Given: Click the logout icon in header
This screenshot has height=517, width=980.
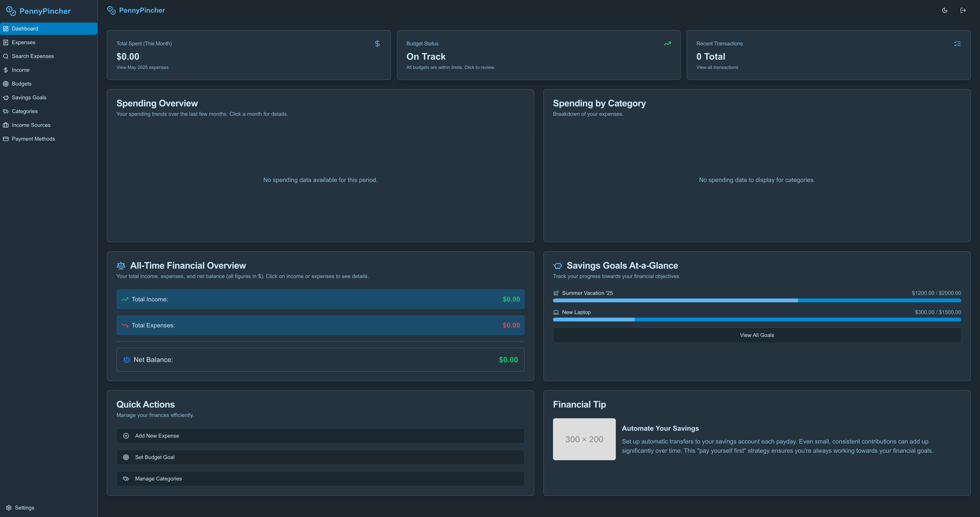Looking at the screenshot, I should point(963,10).
